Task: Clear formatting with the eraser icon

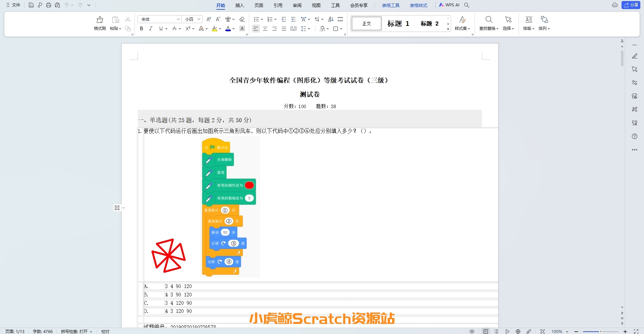Action: pos(242,19)
